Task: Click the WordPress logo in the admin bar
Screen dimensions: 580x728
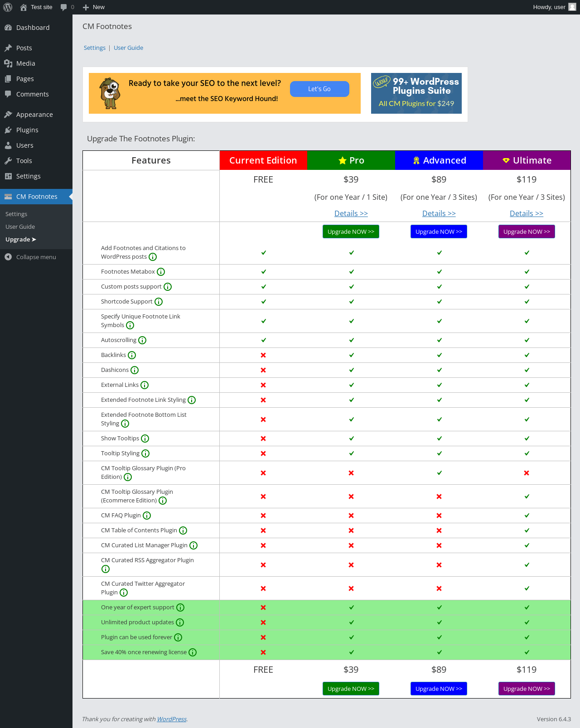Action: coord(8,7)
